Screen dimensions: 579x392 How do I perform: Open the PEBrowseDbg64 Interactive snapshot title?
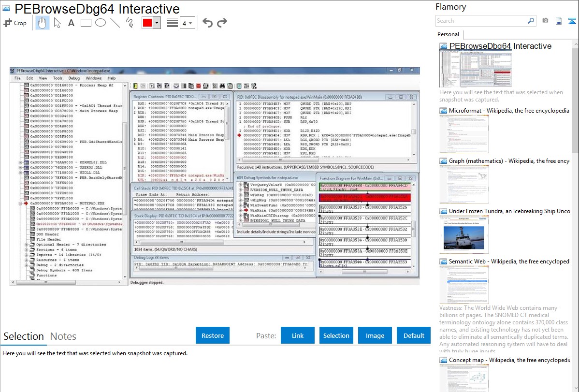click(x=500, y=46)
